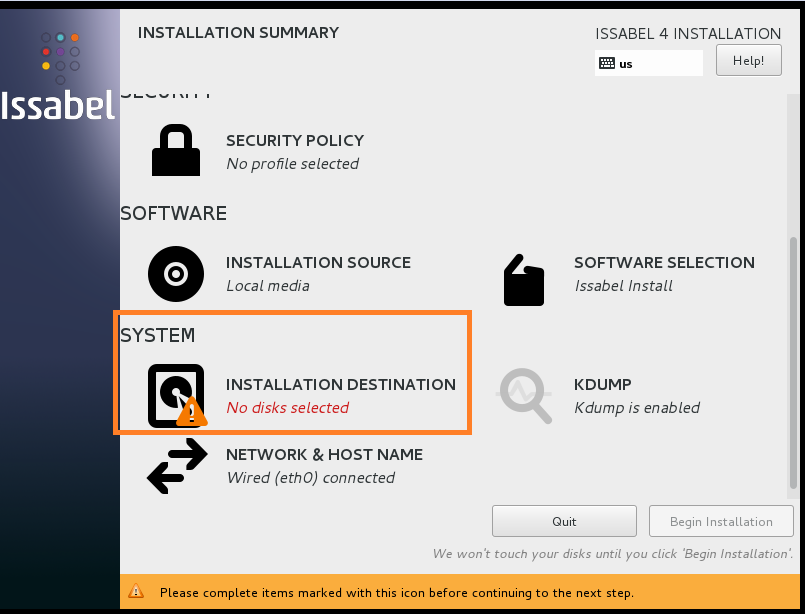Click the keyboard icon in layout indicator
Image resolution: width=805 pixels, height=614 pixels.
click(606, 63)
